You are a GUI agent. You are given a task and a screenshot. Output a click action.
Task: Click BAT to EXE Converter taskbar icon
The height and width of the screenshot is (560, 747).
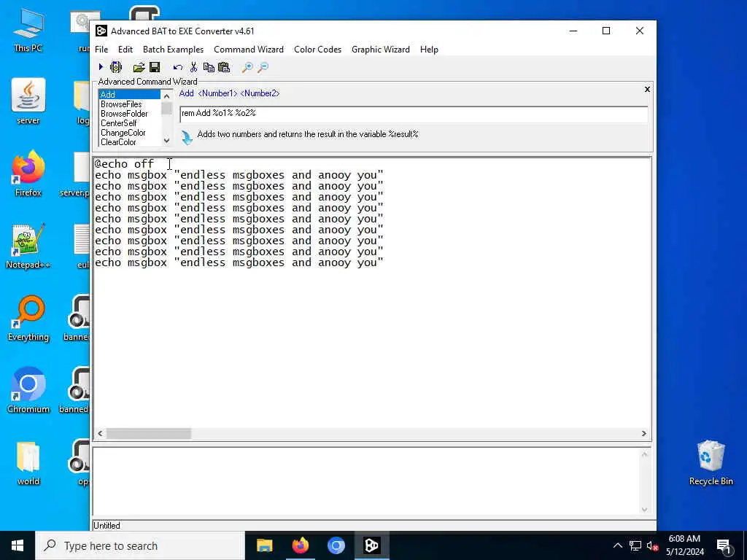[371, 545]
